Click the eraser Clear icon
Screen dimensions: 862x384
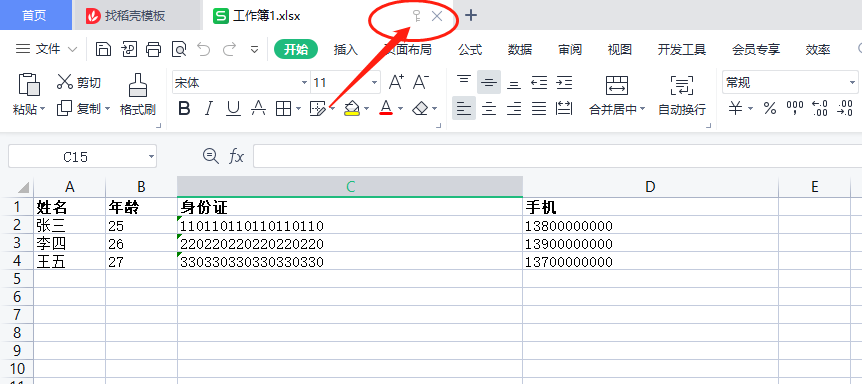tap(420, 108)
